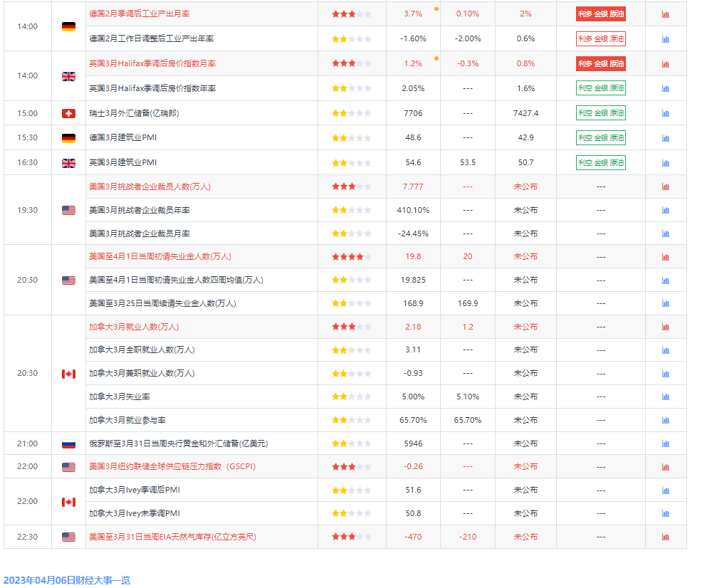722x588 pixels.
Task: Click 利多 金银 原油 tag for 德国工业产出年率
Action: point(601,39)
